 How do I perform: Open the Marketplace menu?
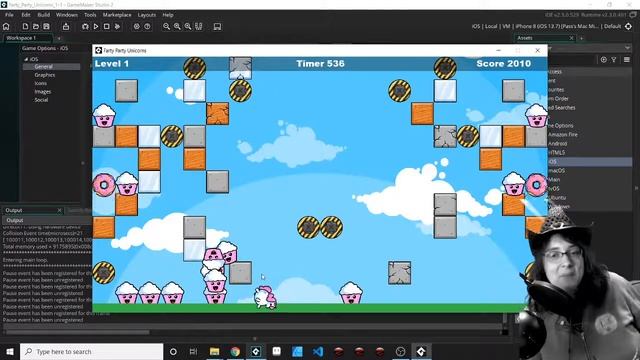[x=117, y=15]
